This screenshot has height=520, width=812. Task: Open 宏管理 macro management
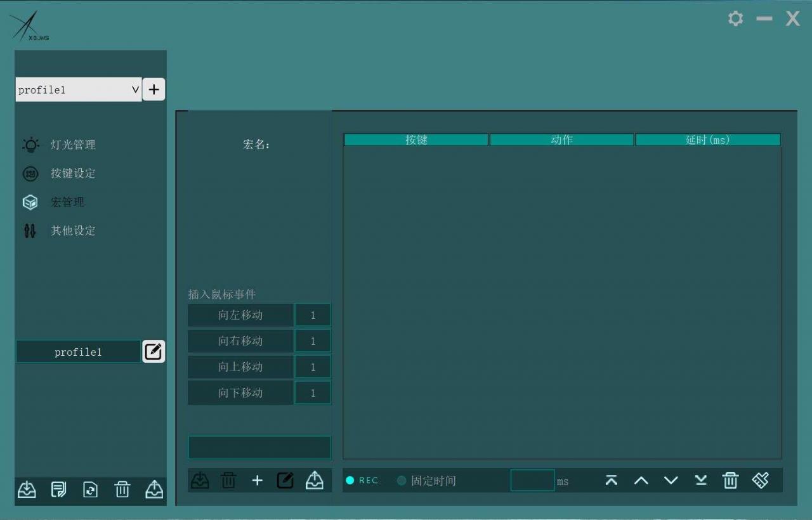(67, 202)
